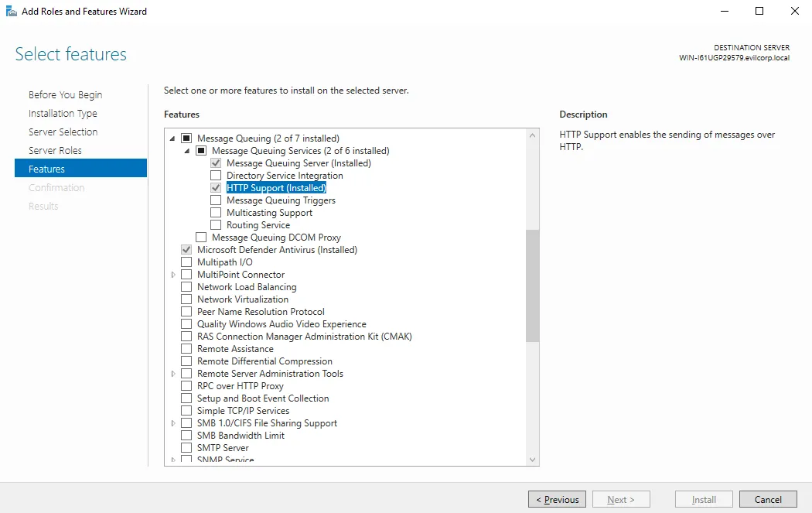Enable the Remote Assistance feature checkbox
This screenshot has height=513, width=812.
(186, 349)
